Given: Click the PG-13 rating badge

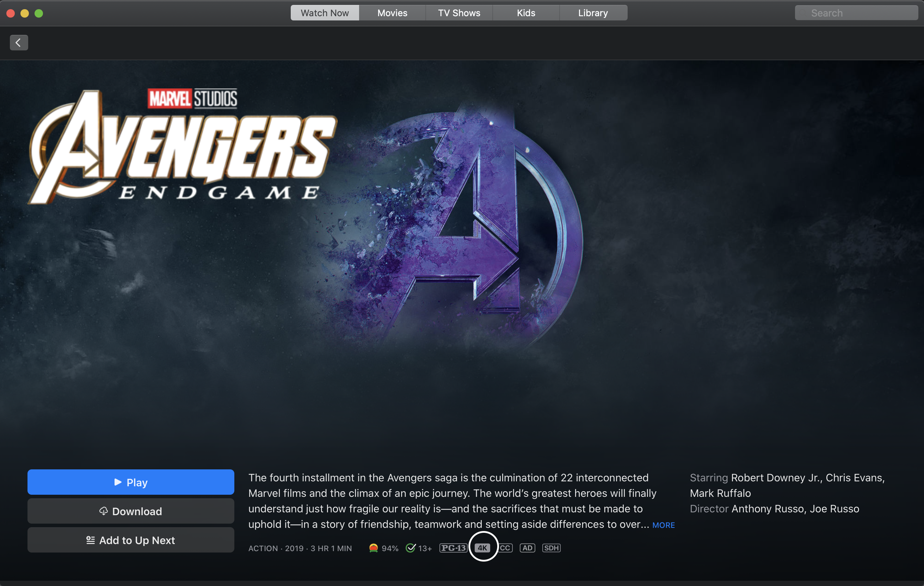Looking at the screenshot, I should tap(453, 548).
